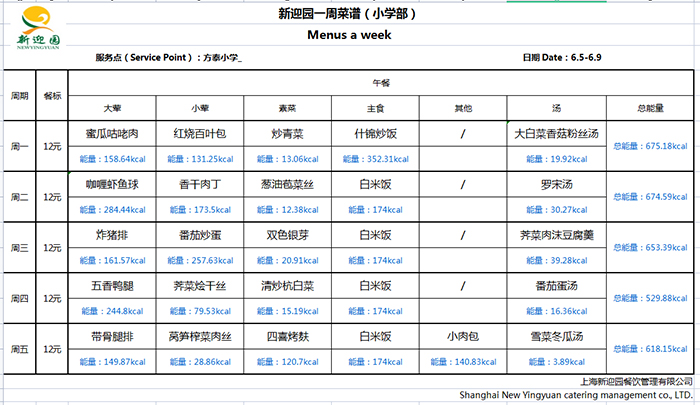The height and width of the screenshot is (405, 700).
Task: Select the 白米饭 cell in the 周四 row
Action: click(x=375, y=286)
